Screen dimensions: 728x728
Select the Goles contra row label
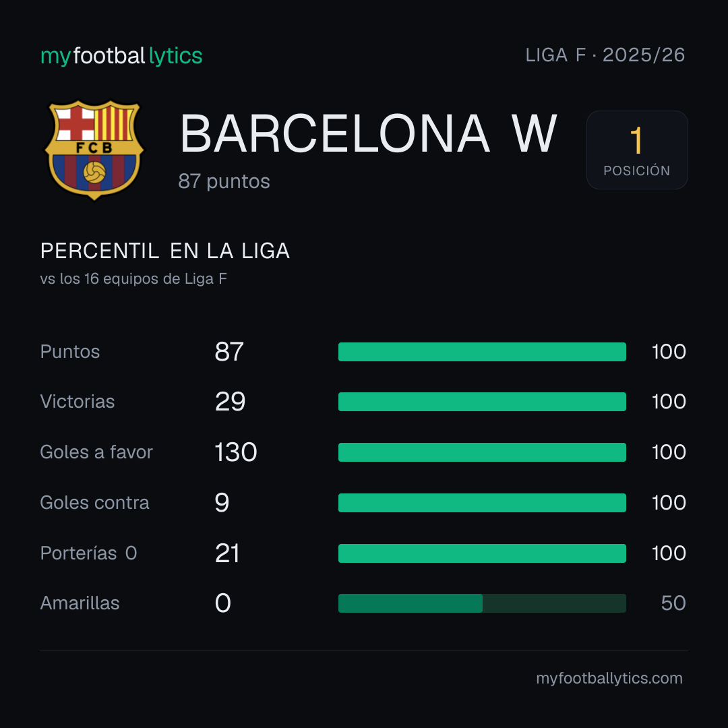pyautogui.click(x=95, y=503)
